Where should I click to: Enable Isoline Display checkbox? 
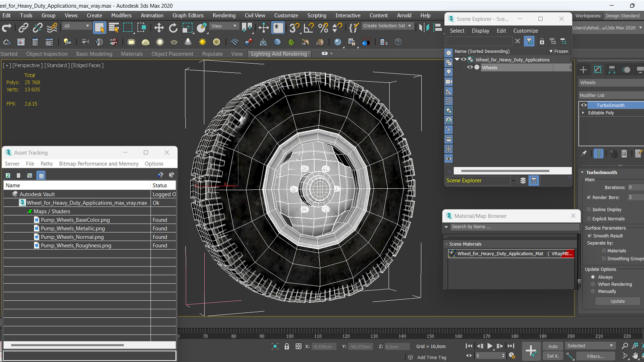589,209
